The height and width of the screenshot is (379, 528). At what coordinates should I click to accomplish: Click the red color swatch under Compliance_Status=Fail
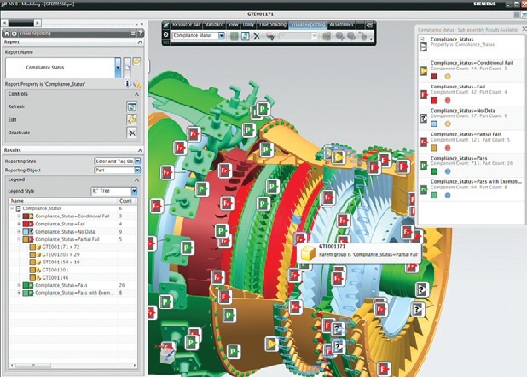(434, 100)
